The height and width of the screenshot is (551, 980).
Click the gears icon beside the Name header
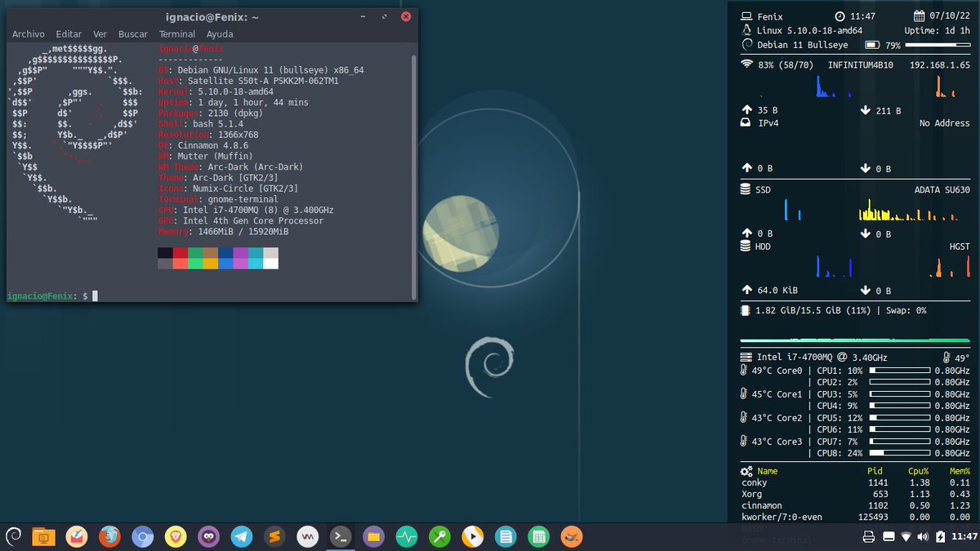tap(746, 471)
